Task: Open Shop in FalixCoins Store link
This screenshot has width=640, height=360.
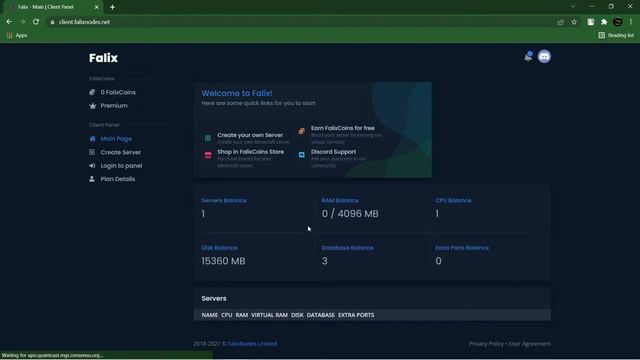Action: point(250,152)
